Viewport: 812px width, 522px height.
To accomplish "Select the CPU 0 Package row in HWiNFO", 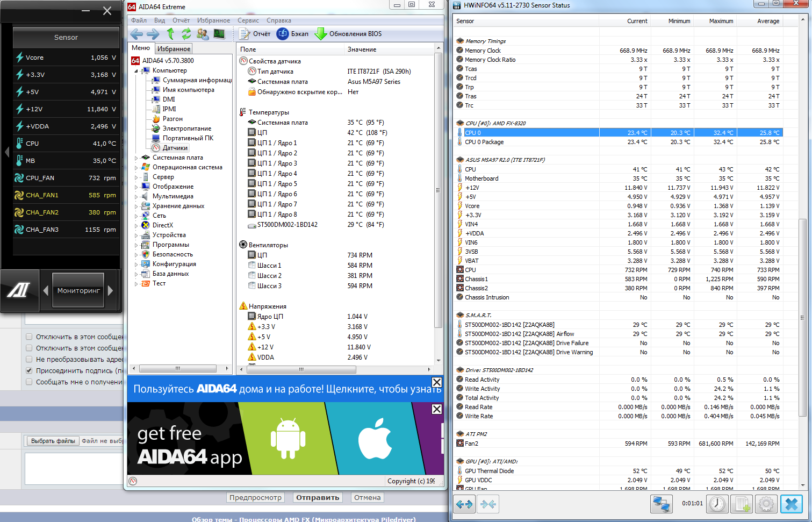I will (619, 142).
